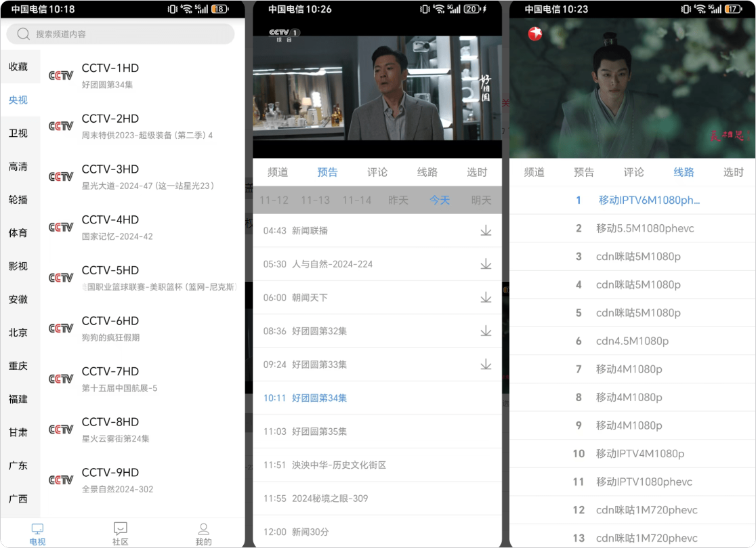Open the 社区 community tab
Viewport: 756px width, 548px height.
[120, 534]
